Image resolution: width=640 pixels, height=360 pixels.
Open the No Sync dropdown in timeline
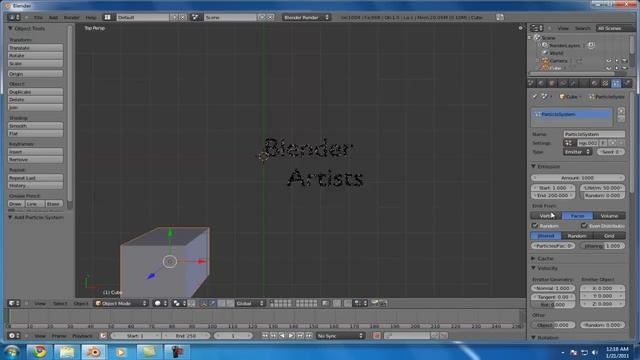pyautogui.click(x=340, y=336)
